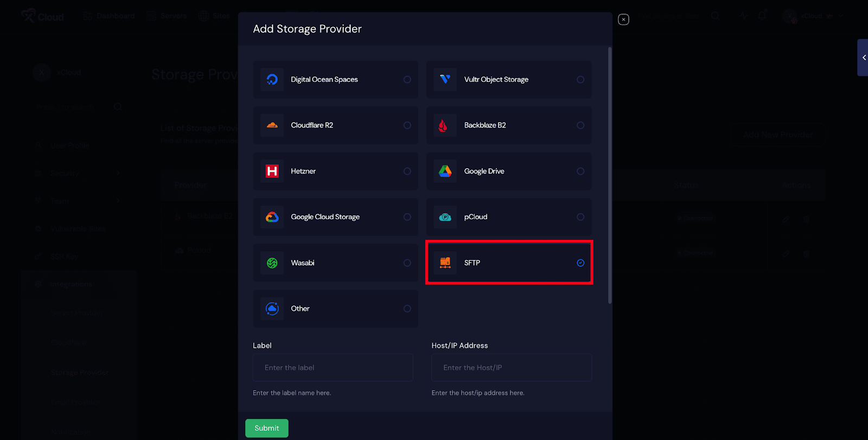Open the Dashboard menu item
The width and height of the screenshot is (868, 440).
[x=108, y=16]
